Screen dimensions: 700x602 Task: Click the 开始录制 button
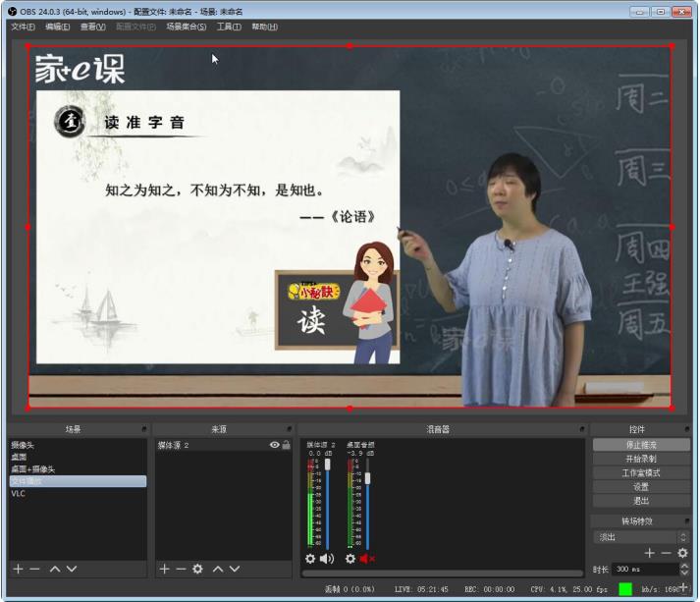tap(642, 459)
